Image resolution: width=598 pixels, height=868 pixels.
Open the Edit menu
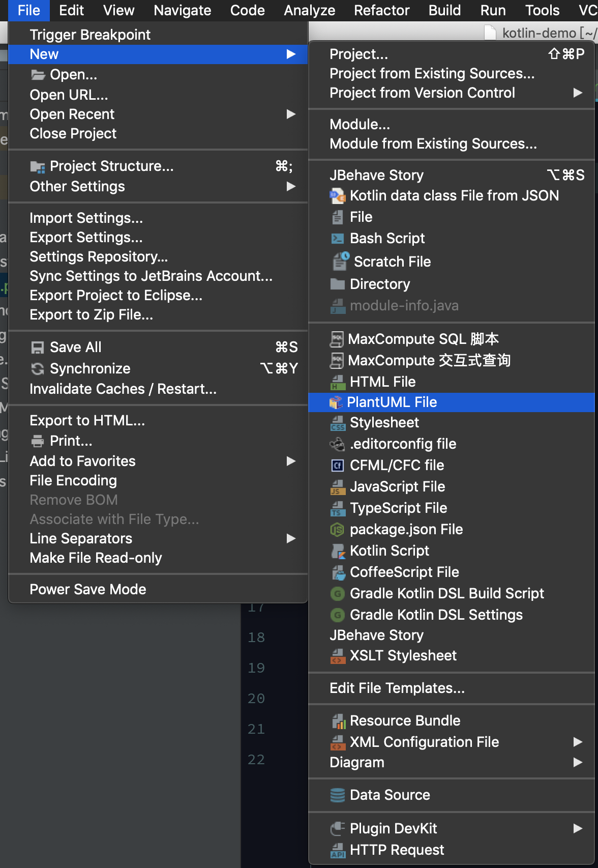(x=71, y=10)
